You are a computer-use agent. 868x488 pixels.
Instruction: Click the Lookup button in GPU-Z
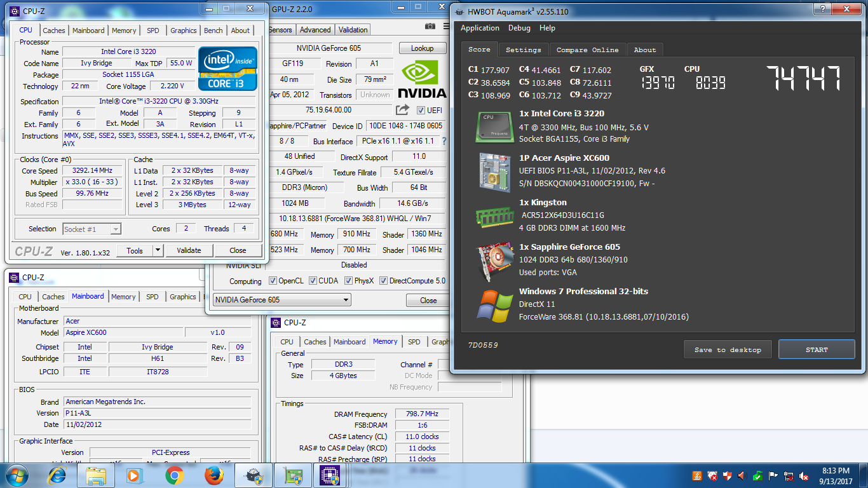tap(423, 48)
